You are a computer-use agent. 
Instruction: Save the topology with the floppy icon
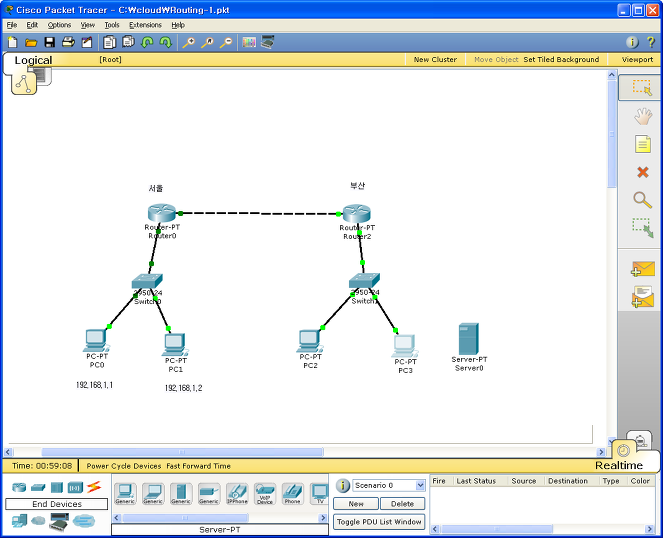[49, 42]
